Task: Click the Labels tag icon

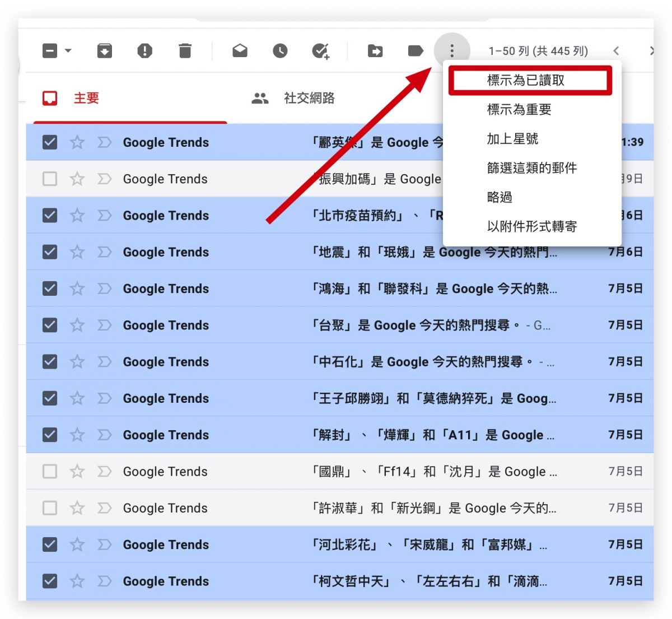Action: click(x=416, y=51)
